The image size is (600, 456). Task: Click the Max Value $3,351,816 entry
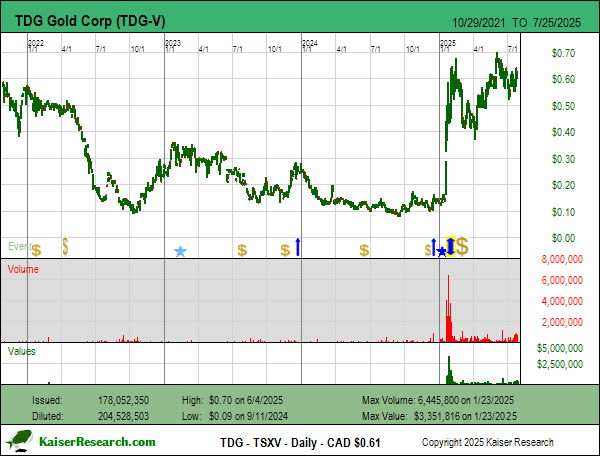[x=439, y=416]
